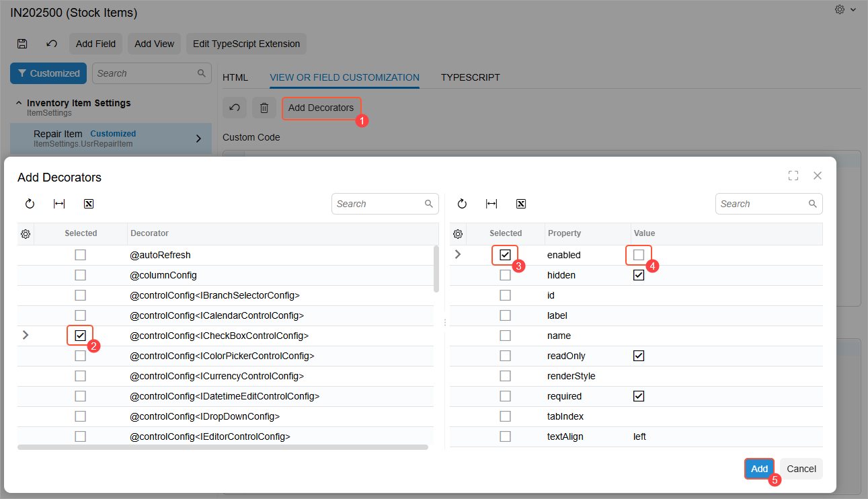
Task: Open Property grid column settings gear
Action: click(x=458, y=234)
